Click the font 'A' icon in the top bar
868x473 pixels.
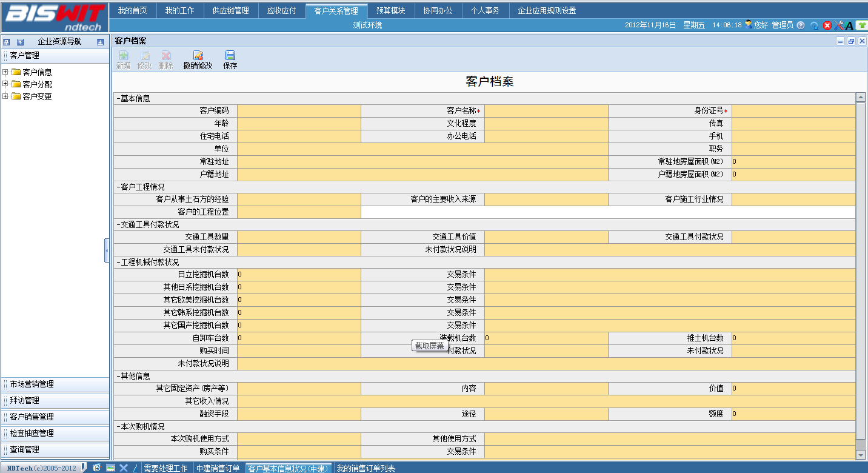[x=849, y=25]
